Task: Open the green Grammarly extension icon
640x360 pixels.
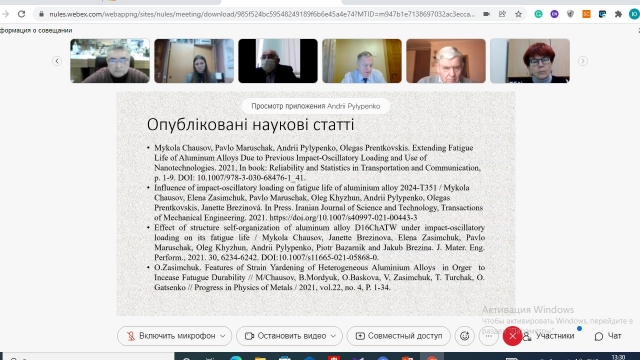Action: [538, 14]
